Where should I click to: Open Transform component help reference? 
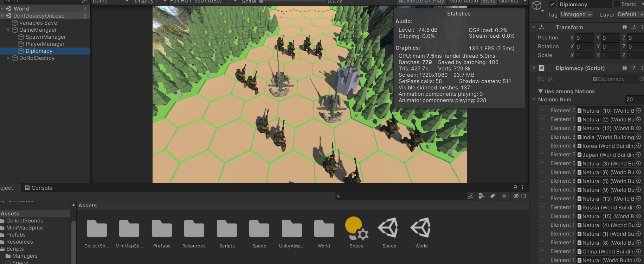[625, 27]
